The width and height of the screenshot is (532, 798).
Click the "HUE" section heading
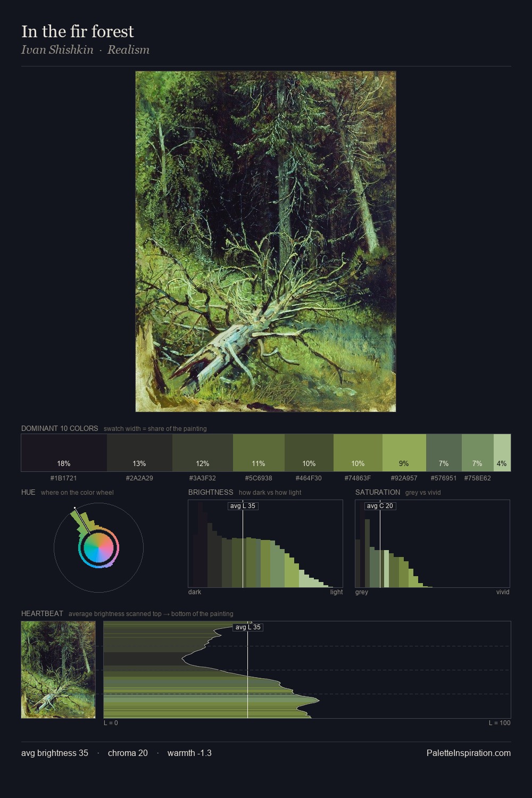(28, 492)
